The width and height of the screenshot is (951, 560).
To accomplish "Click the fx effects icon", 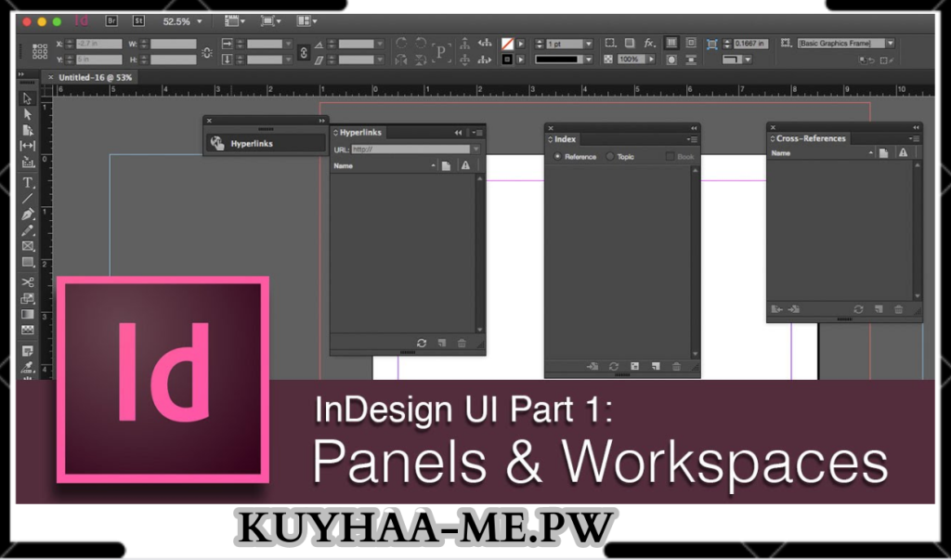I will pyautogui.click(x=649, y=43).
